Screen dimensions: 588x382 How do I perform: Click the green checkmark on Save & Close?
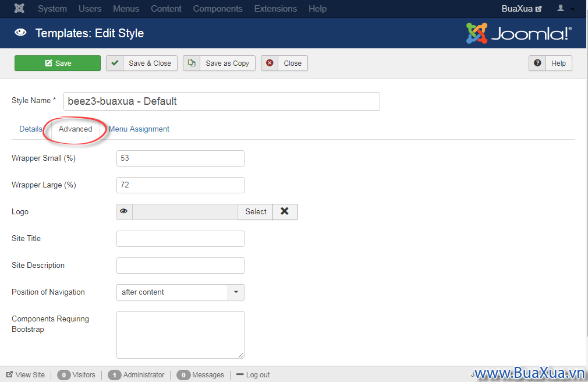(115, 63)
